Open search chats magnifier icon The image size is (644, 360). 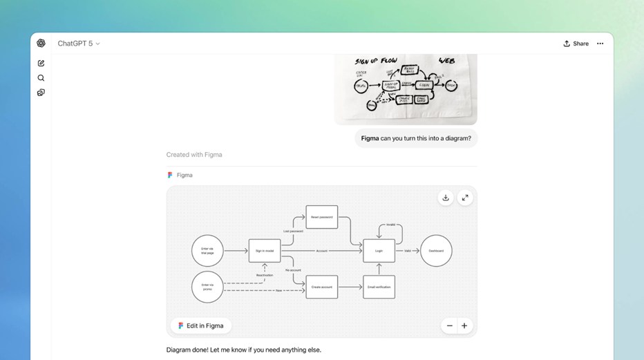click(41, 78)
